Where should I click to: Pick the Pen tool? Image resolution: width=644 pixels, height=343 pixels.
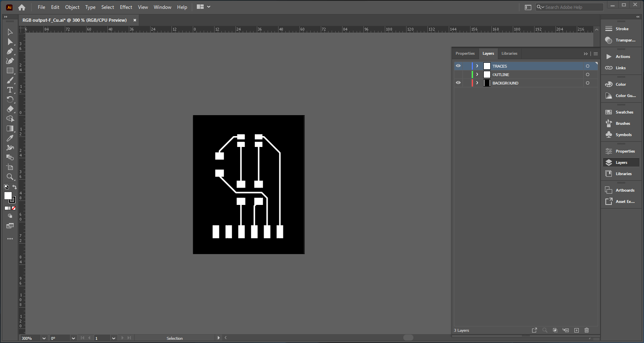coord(10,51)
